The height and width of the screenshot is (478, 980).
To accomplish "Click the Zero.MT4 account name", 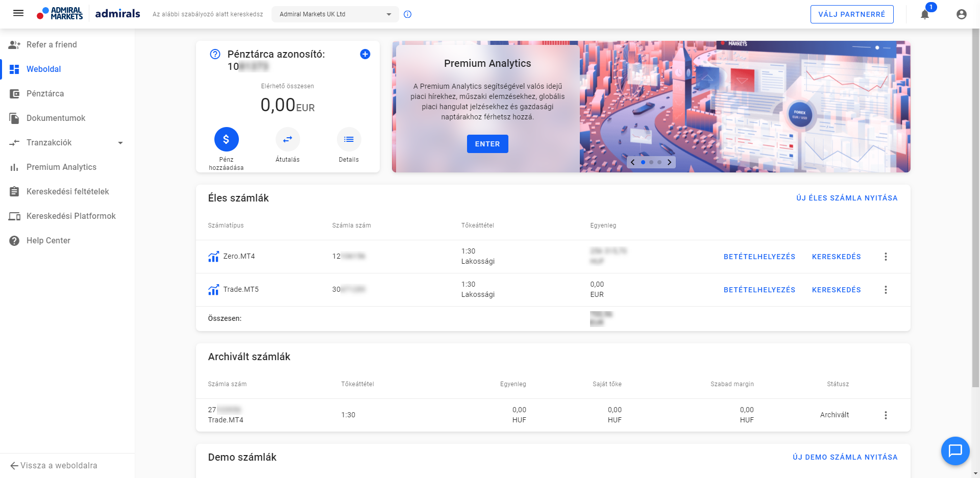I will click(x=239, y=256).
